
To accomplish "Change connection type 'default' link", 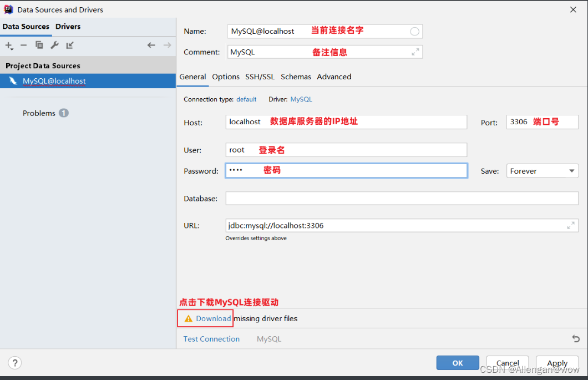I will [x=246, y=99].
